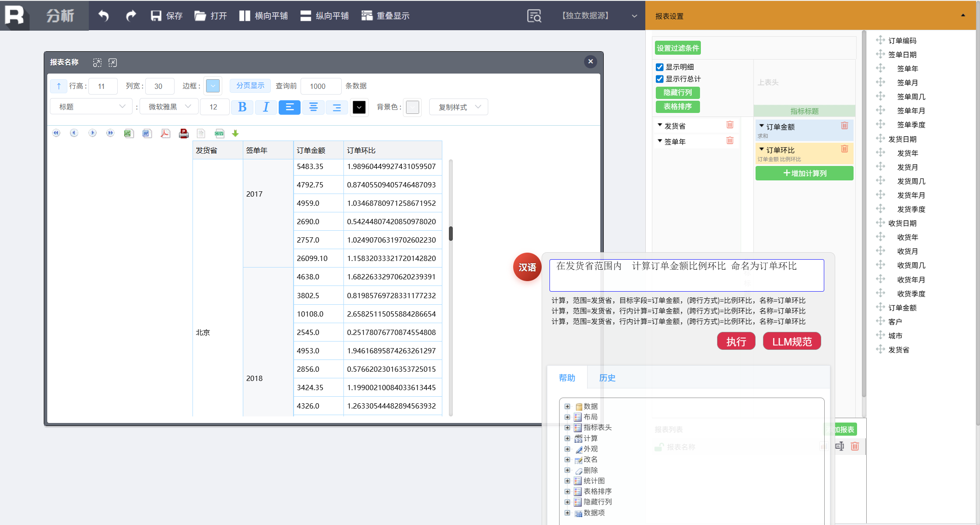Open the 复制样式 dropdown
This screenshot has width=980, height=525.
[458, 107]
